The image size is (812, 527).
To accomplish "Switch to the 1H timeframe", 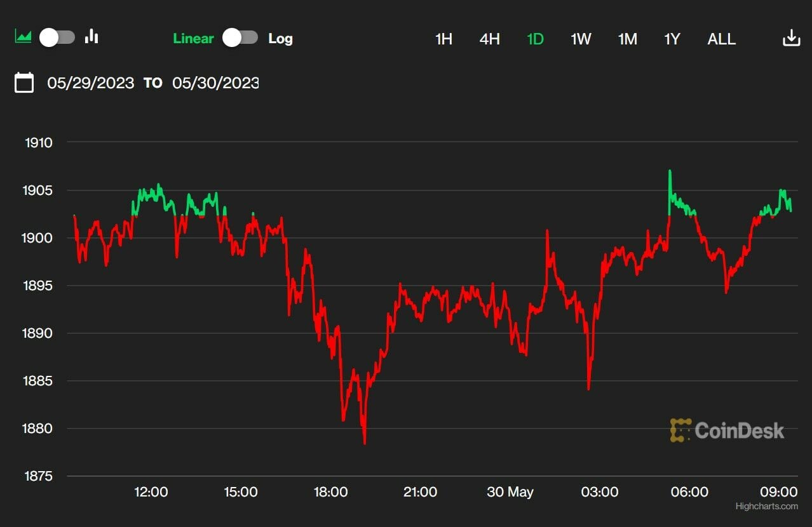I will pyautogui.click(x=443, y=39).
